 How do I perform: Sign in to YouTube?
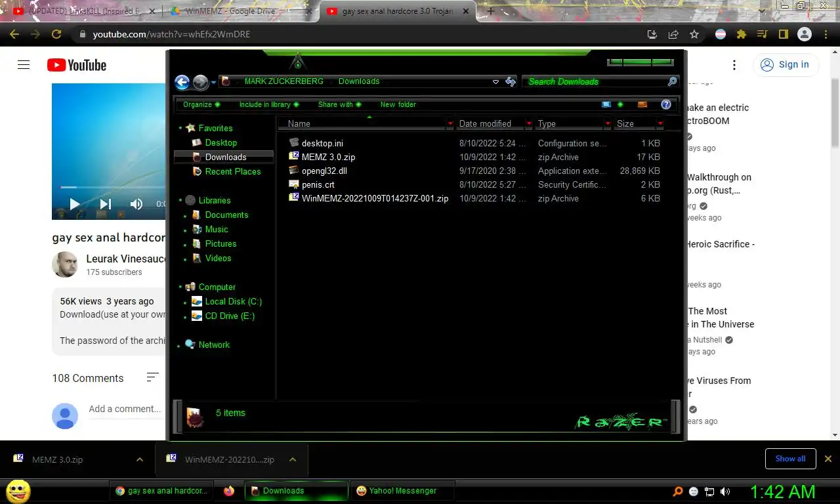click(x=786, y=64)
